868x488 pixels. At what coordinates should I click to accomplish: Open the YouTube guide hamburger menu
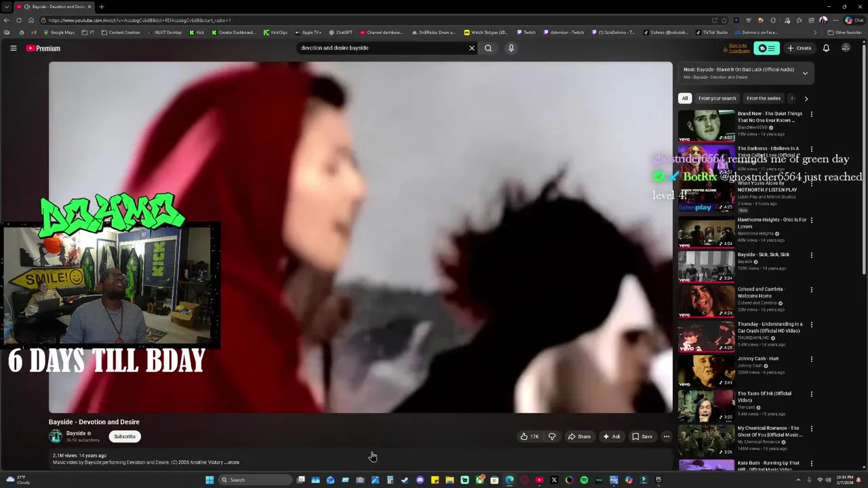click(13, 48)
